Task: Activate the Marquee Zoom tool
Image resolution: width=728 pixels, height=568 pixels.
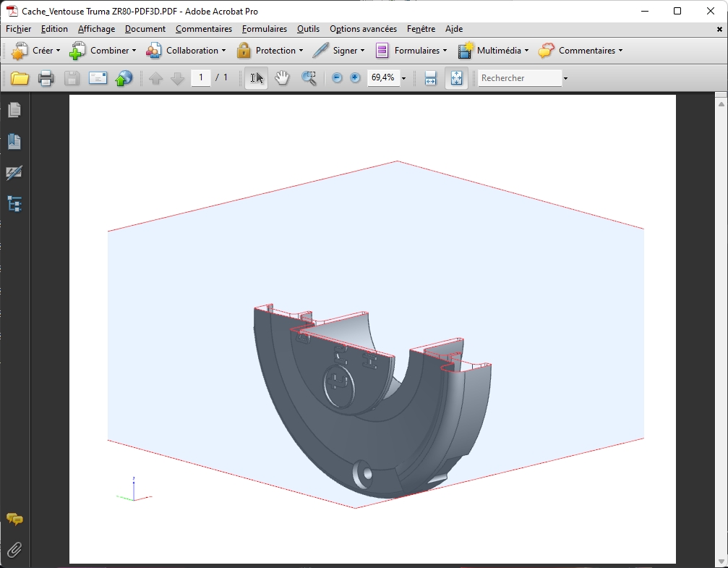Action: tap(309, 78)
